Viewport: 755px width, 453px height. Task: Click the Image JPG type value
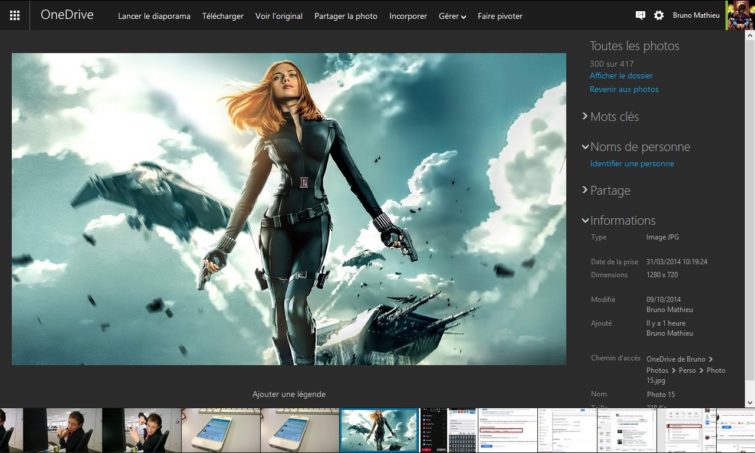[x=663, y=237]
